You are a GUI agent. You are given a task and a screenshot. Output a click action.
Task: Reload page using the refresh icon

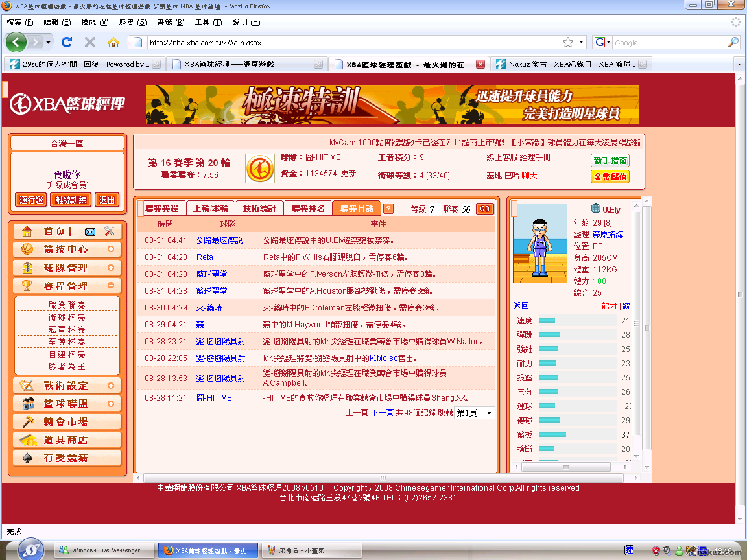[x=67, y=42]
